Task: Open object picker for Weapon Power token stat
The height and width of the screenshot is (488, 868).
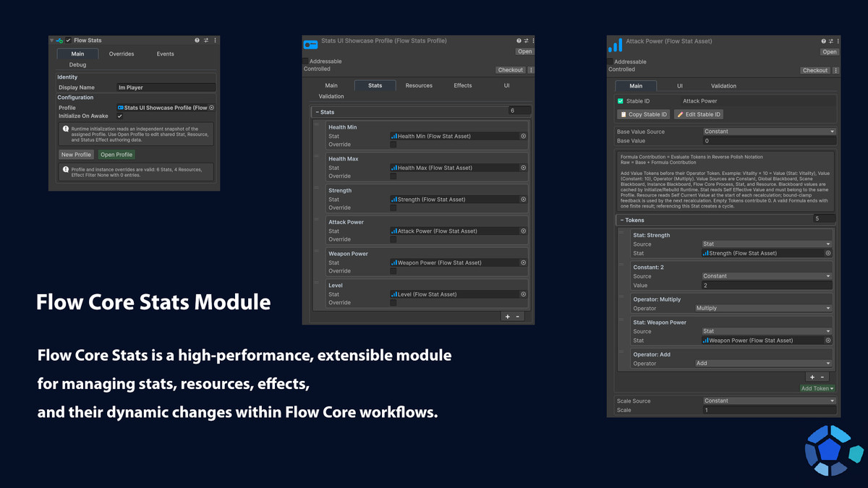Action: pos(828,341)
